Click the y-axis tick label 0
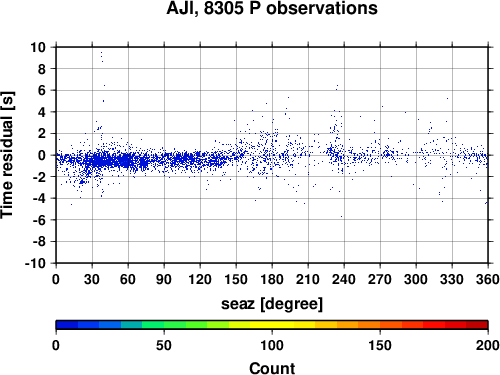 point(42,155)
